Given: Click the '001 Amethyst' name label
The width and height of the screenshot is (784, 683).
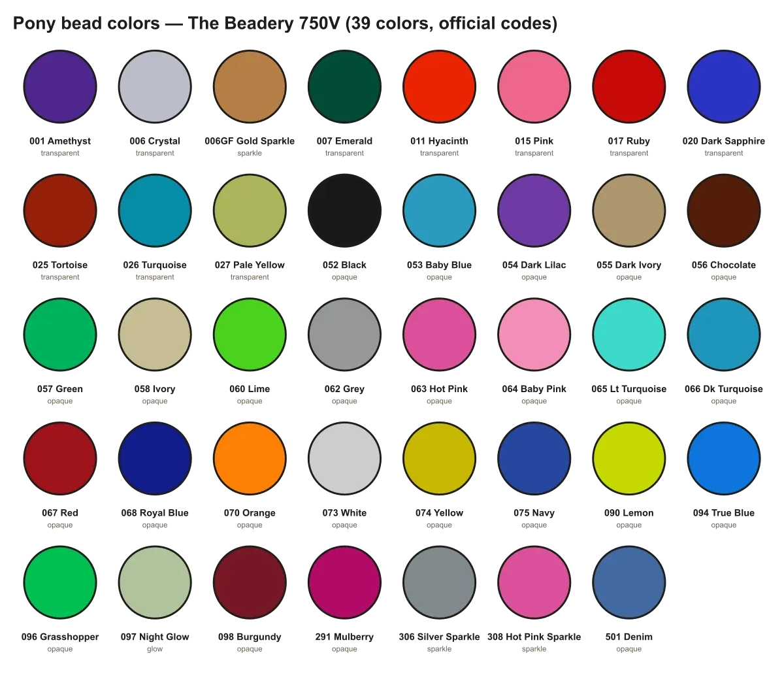Looking at the screenshot, I should (x=60, y=141).
